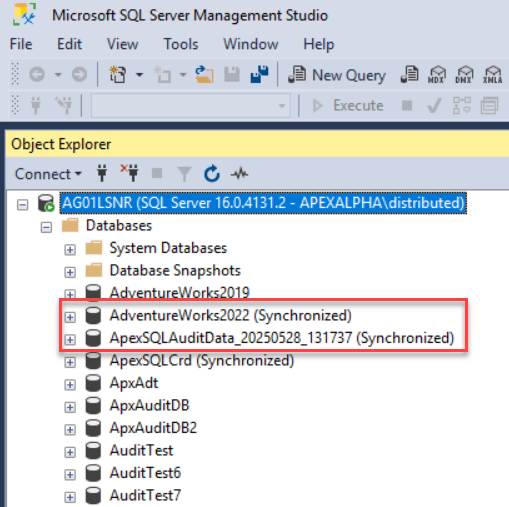Open the MDX query icon
Viewport: 509px width, 507px height.
click(437, 75)
